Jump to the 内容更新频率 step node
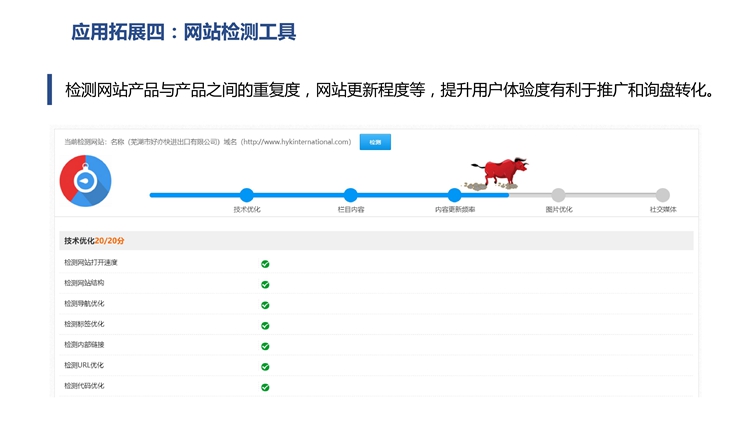750x422 pixels. (x=455, y=195)
